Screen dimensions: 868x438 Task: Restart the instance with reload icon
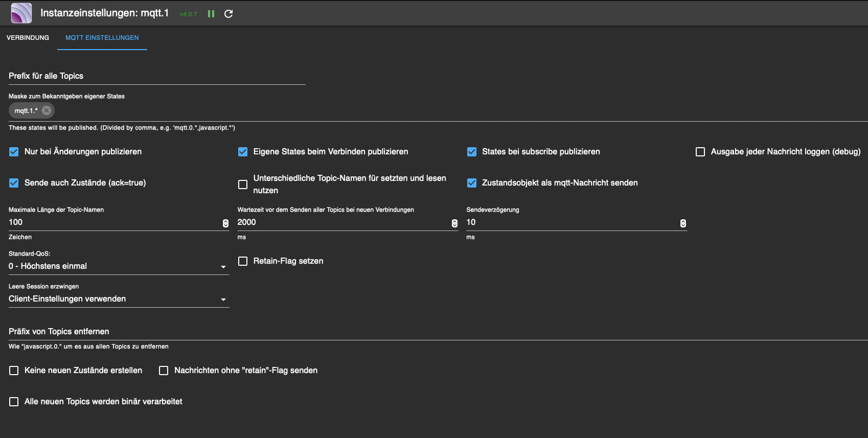click(229, 14)
